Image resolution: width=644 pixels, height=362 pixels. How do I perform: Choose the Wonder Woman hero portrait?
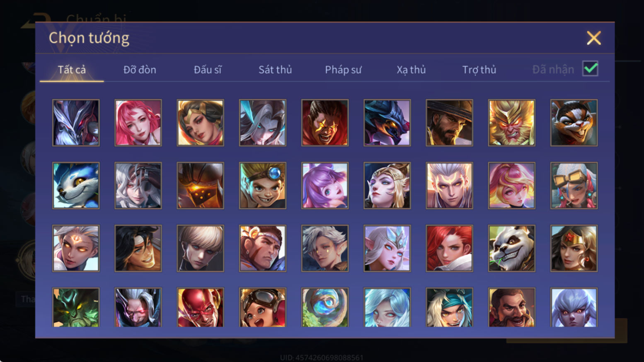574,248
